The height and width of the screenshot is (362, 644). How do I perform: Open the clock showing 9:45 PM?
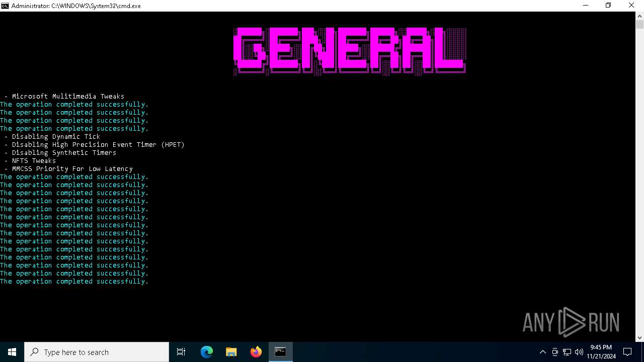click(601, 347)
